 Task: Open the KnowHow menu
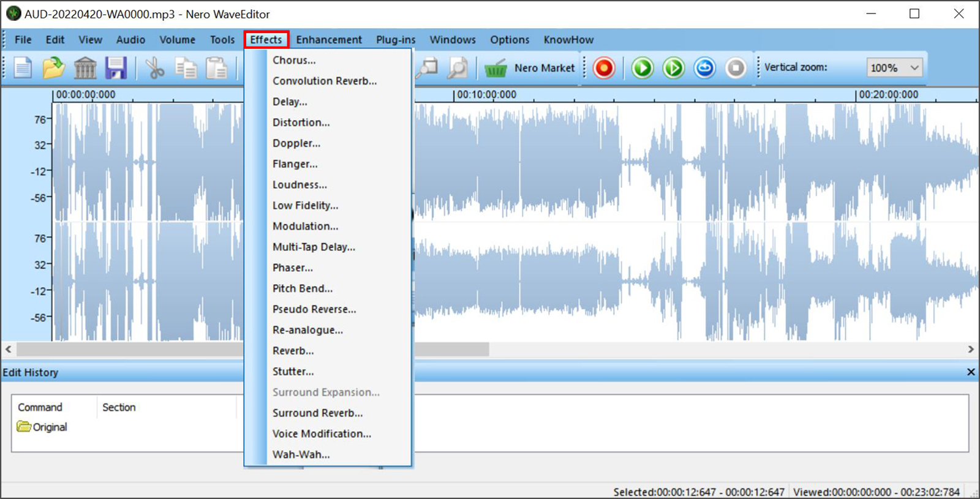pos(568,40)
